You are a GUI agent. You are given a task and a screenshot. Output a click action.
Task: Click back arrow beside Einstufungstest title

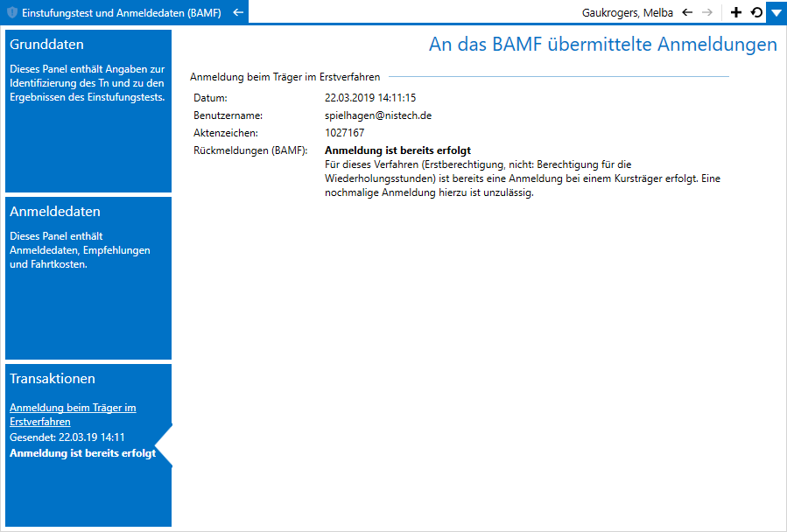tap(238, 12)
